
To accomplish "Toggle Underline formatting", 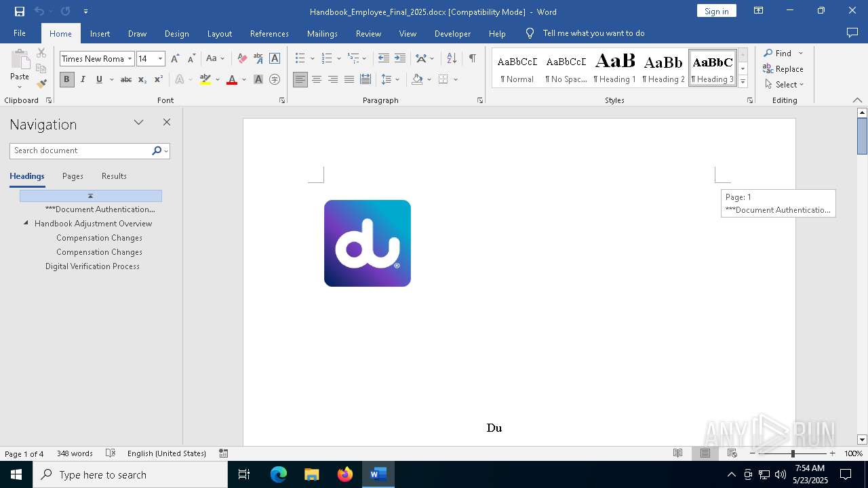I will coord(99,79).
